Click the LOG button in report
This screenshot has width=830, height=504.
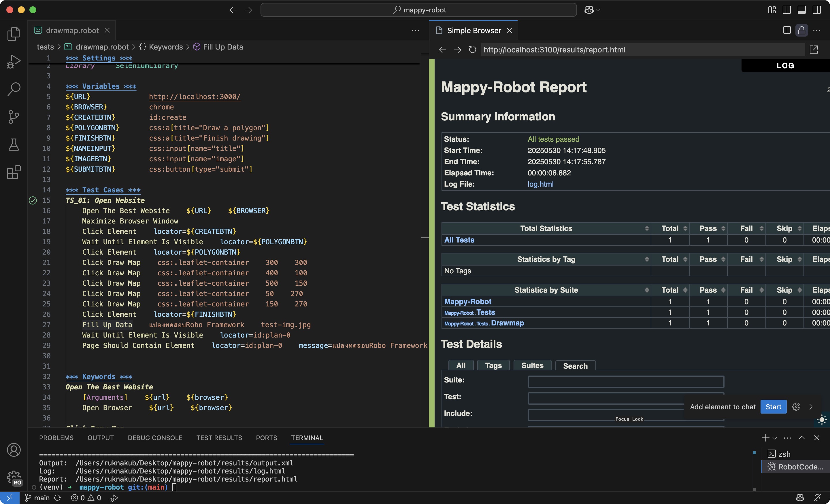point(785,66)
